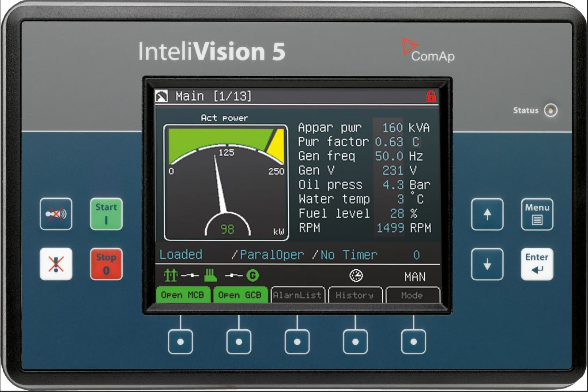Click the mains grid tower icon

point(170,276)
